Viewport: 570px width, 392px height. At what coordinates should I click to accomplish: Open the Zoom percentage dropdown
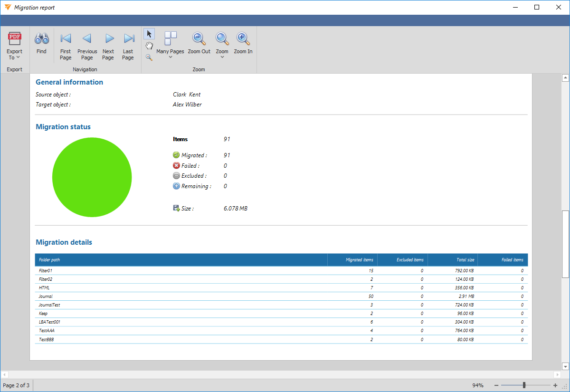coord(222,56)
